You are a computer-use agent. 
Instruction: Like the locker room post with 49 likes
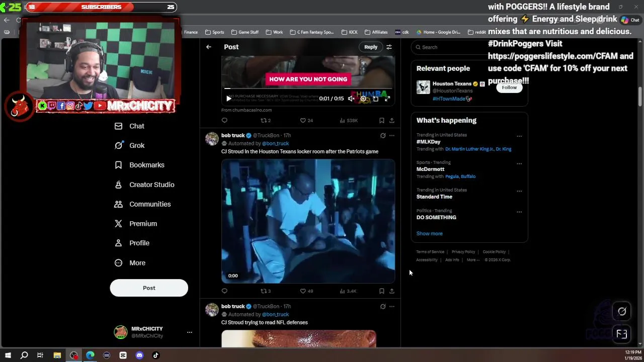pyautogui.click(x=306, y=291)
